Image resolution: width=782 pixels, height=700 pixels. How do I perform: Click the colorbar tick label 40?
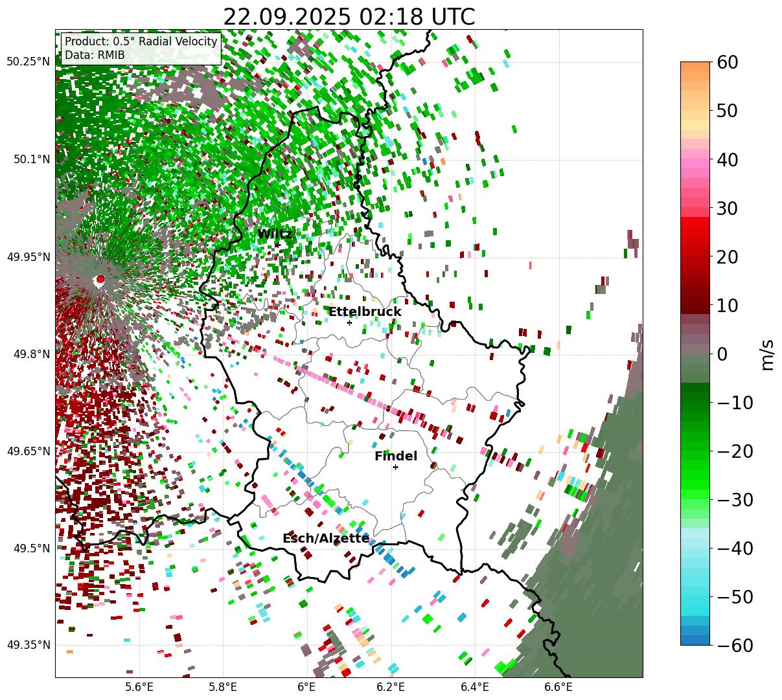pyautogui.click(x=727, y=159)
